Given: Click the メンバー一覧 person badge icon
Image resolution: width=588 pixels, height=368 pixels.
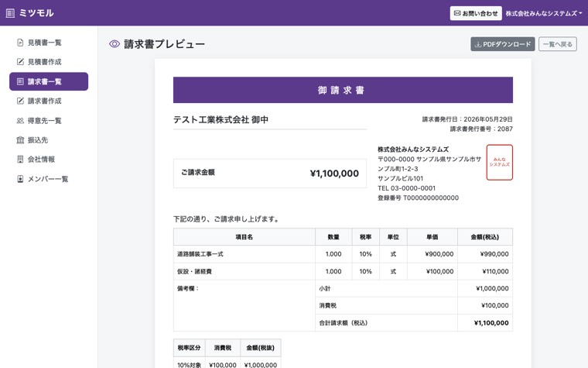Looking at the screenshot, I should pos(20,179).
